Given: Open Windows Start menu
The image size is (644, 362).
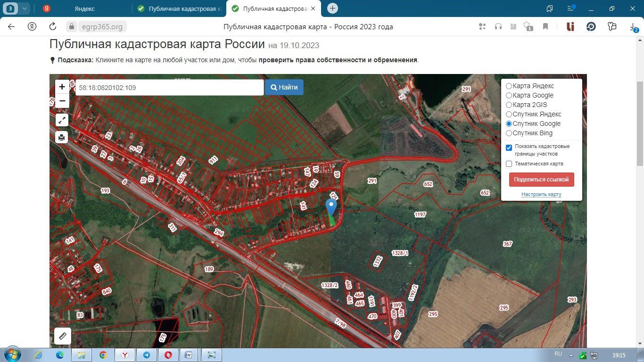Looking at the screenshot, I should [x=12, y=354].
